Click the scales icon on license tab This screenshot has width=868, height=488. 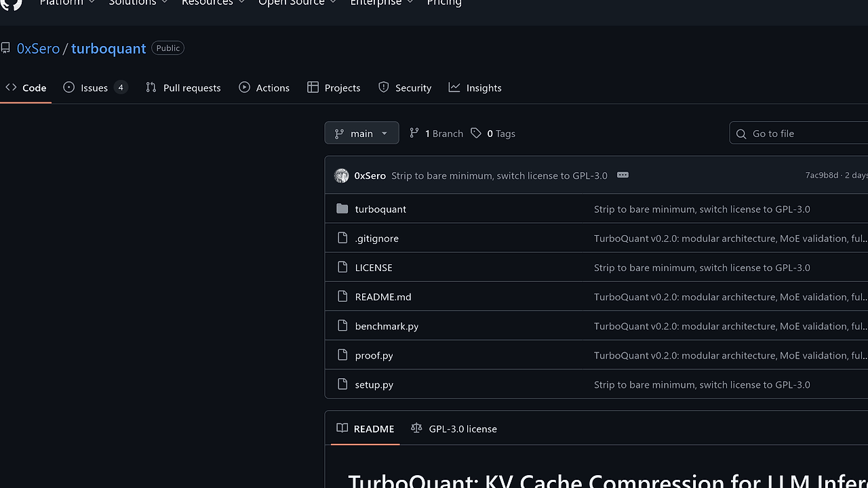click(416, 428)
